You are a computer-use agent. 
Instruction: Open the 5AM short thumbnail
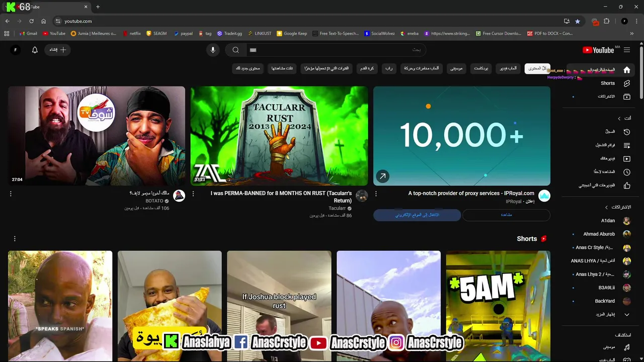(x=498, y=306)
